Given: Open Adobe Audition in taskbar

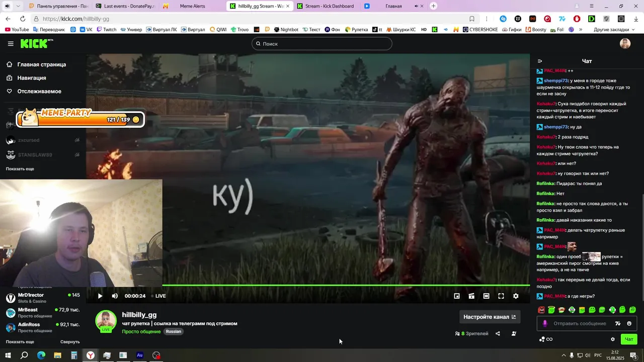Looking at the screenshot, I should pos(140,355).
